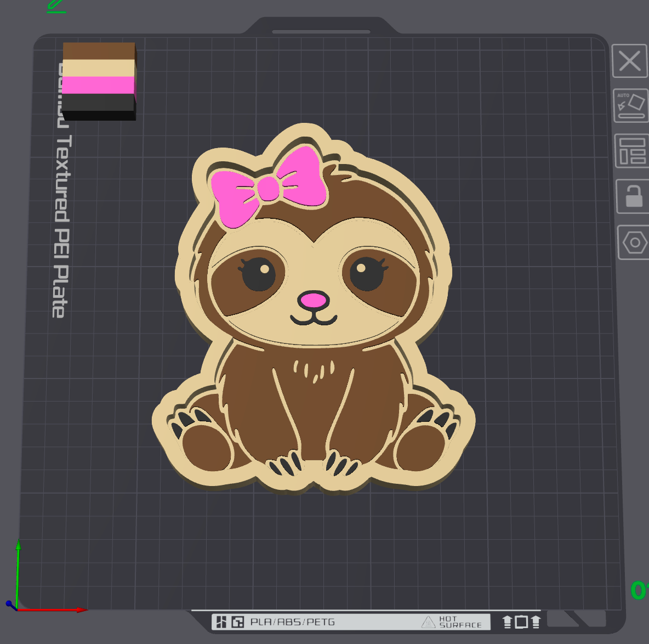Arrange objects using the plate layout icon

point(631,151)
